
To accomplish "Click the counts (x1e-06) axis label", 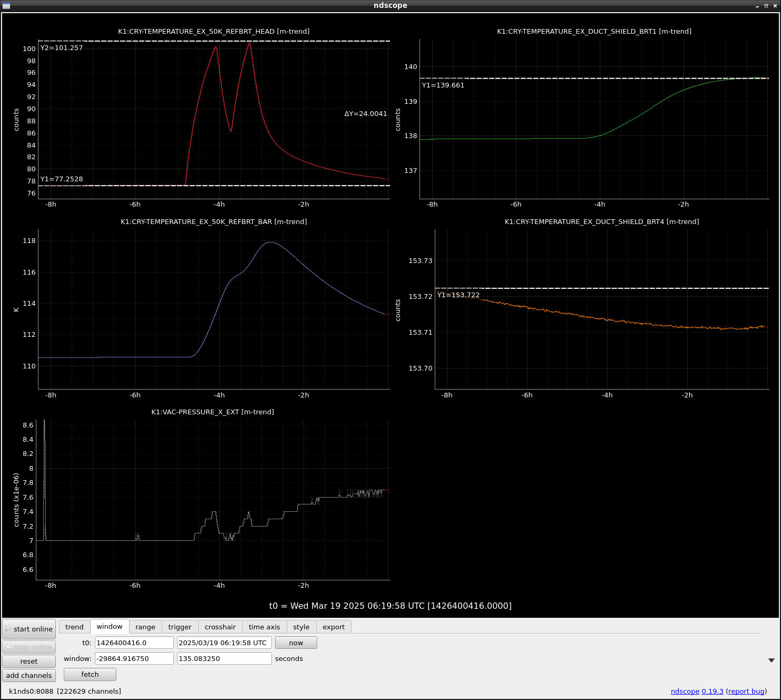I will [x=16, y=500].
